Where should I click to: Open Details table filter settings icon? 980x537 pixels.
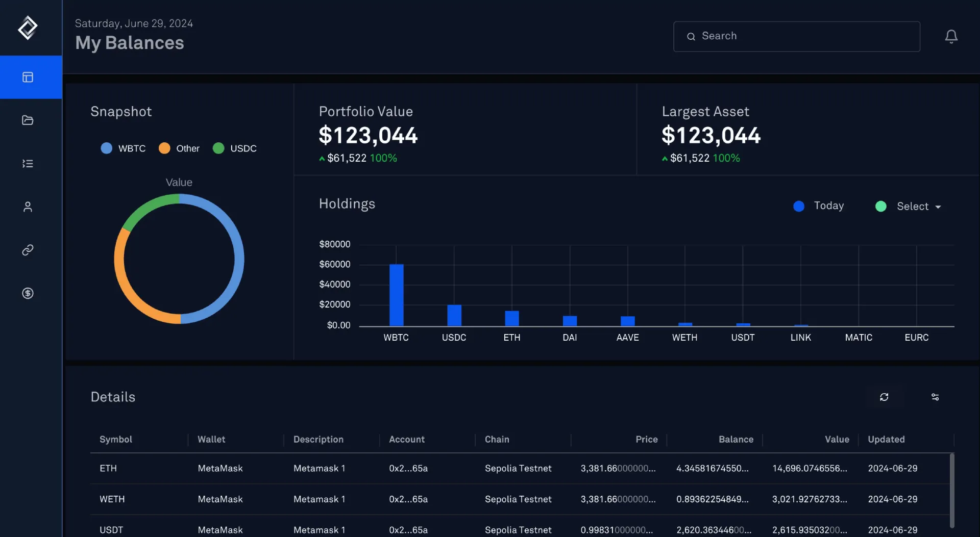[x=935, y=397]
